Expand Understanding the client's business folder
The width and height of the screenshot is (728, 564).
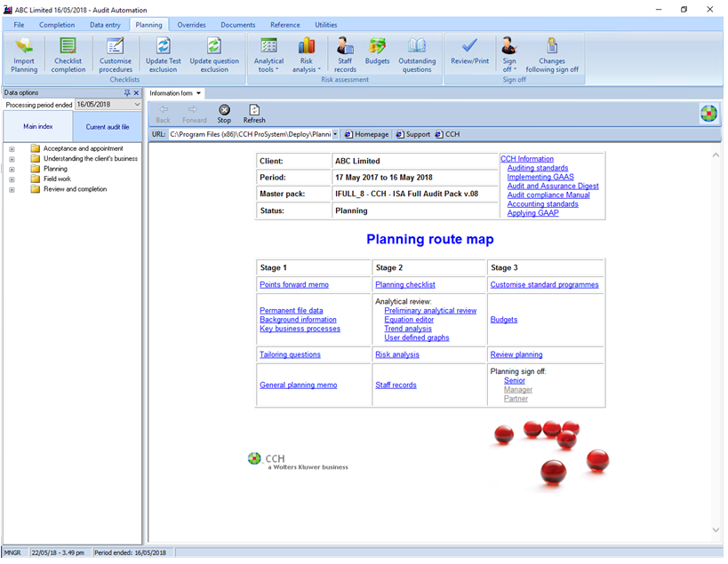pyautogui.click(x=12, y=160)
